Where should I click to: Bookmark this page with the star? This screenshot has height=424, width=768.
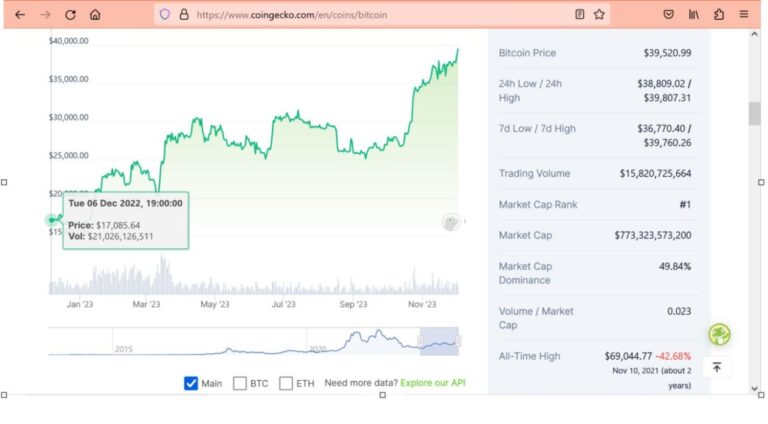pyautogui.click(x=599, y=15)
